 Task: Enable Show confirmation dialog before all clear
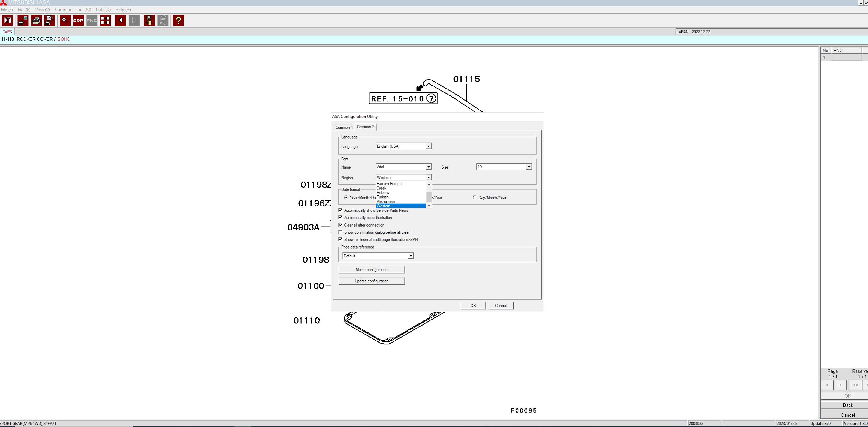tap(340, 232)
